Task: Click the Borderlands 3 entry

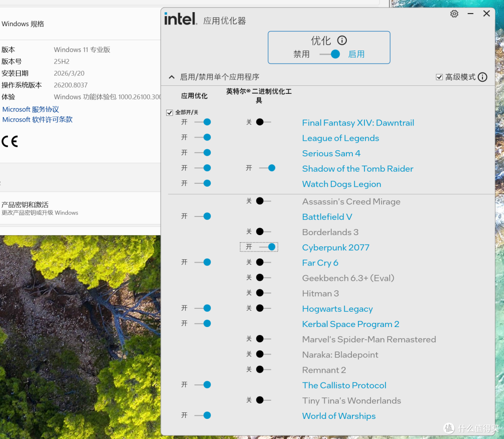Action: pos(330,232)
